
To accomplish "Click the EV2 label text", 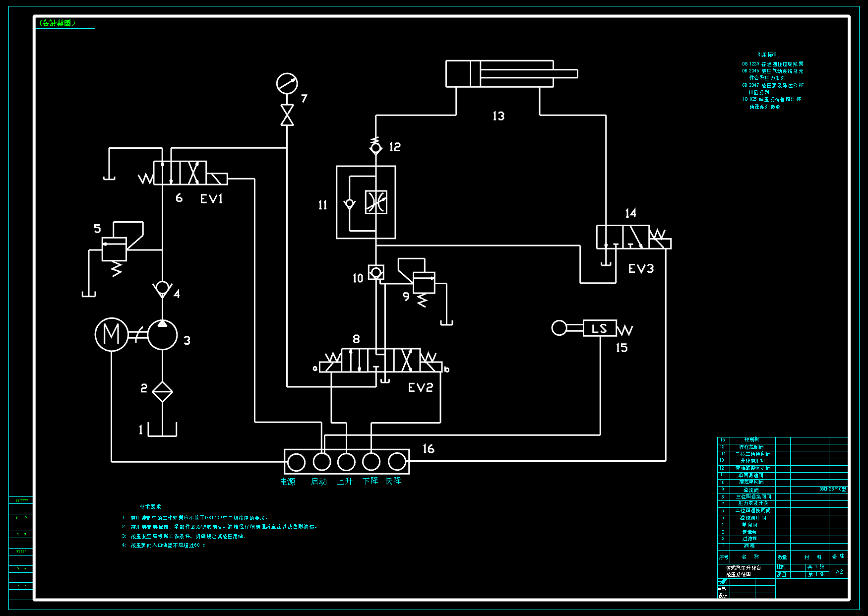I will pyautogui.click(x=421, y=388).
